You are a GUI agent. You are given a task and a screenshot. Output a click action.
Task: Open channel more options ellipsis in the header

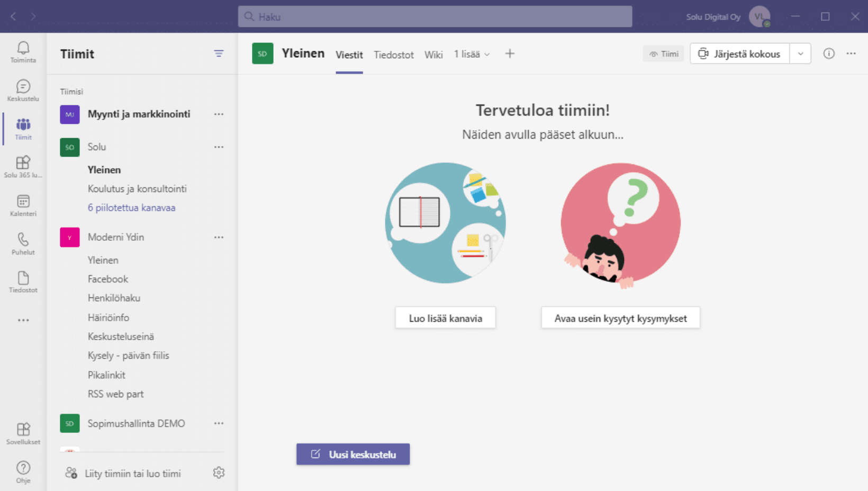tap(851, 53)
